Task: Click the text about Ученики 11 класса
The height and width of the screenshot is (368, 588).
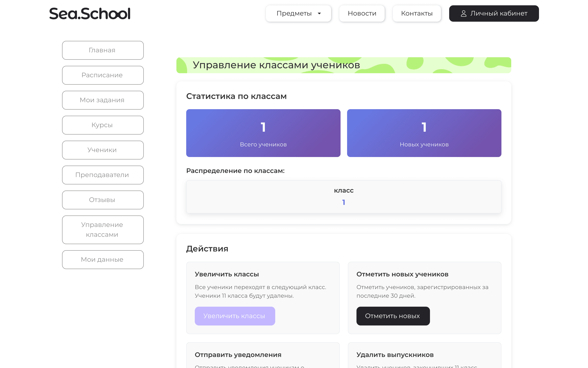Action: 244,296
